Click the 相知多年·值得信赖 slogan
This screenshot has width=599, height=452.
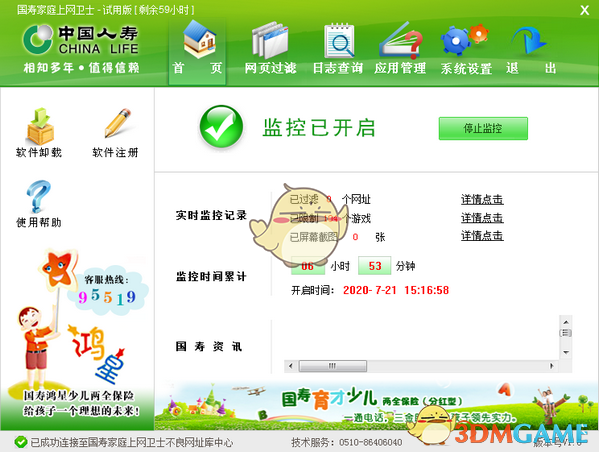click(81, 68)
